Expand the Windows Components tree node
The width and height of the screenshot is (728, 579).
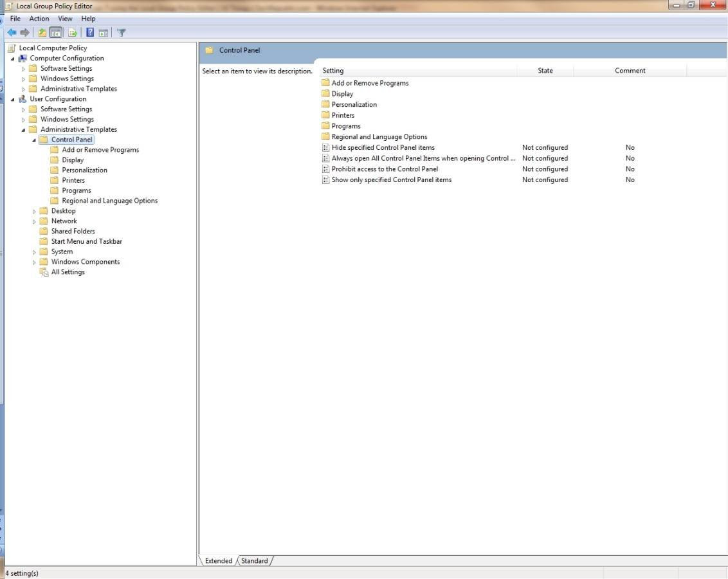pyautogui.click(x=34, y=262)
